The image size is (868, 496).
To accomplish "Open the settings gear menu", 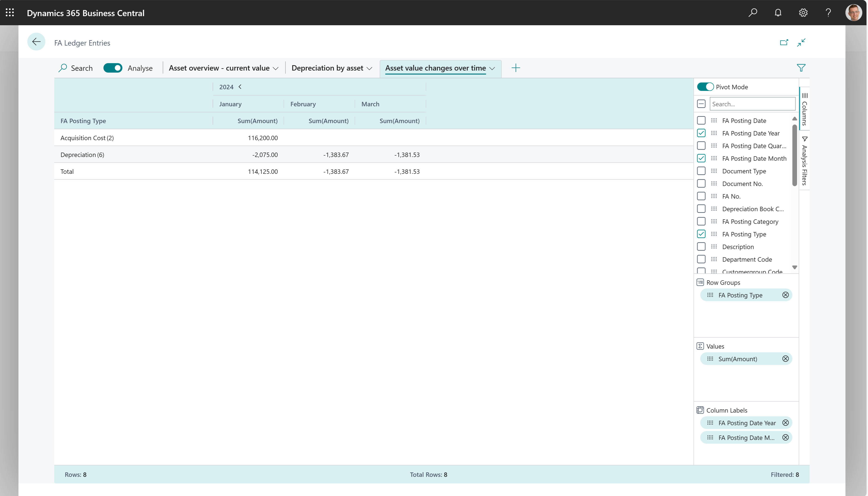I will 803,13.
